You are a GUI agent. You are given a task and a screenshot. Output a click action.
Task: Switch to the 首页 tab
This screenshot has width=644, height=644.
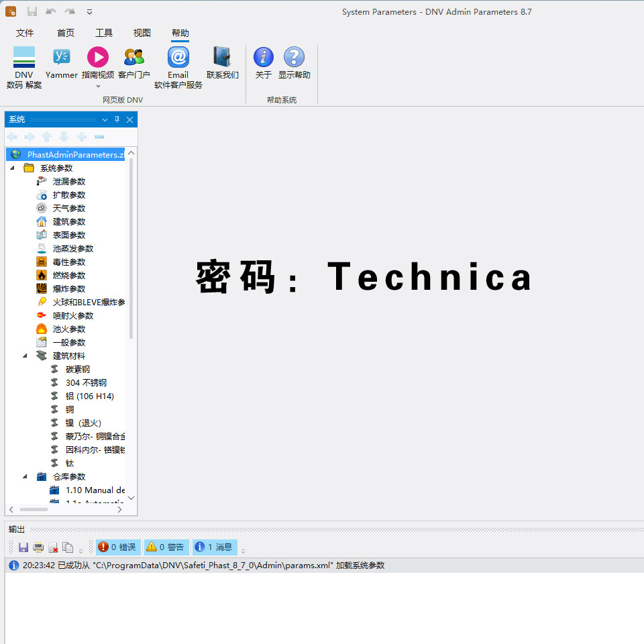[x=66, y=33]
